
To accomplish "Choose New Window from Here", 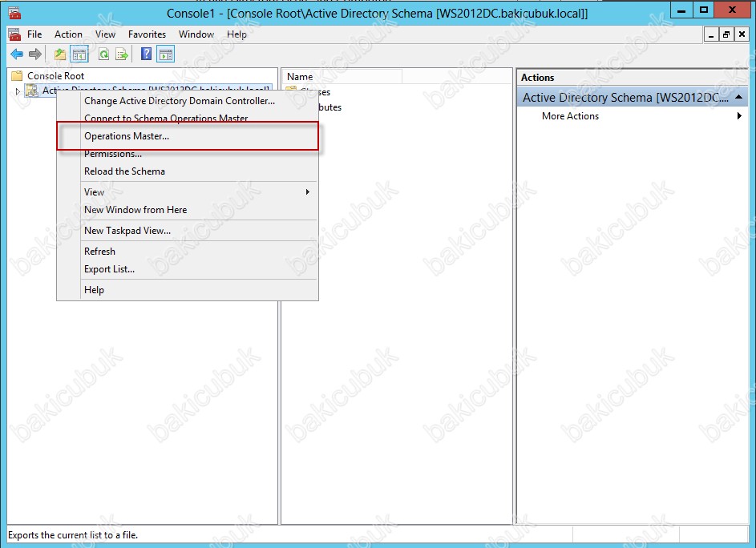I will pyautogui.click(x=188, y=210).
